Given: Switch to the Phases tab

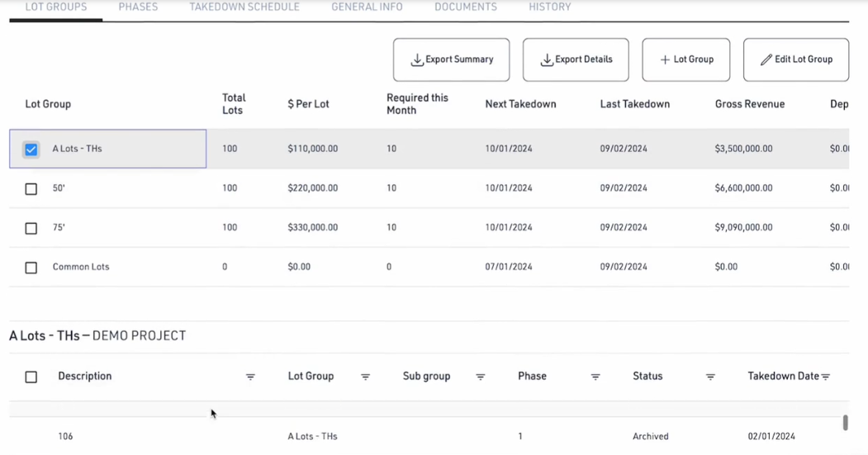Looking at the screenshot, I should coord(138,7).
